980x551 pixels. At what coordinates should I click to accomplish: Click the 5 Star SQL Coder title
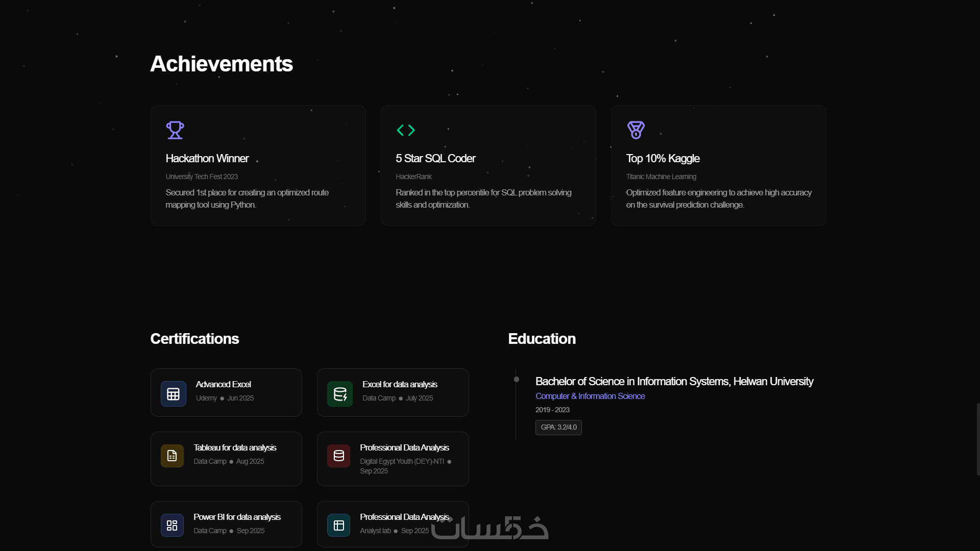tap(435, 159)
